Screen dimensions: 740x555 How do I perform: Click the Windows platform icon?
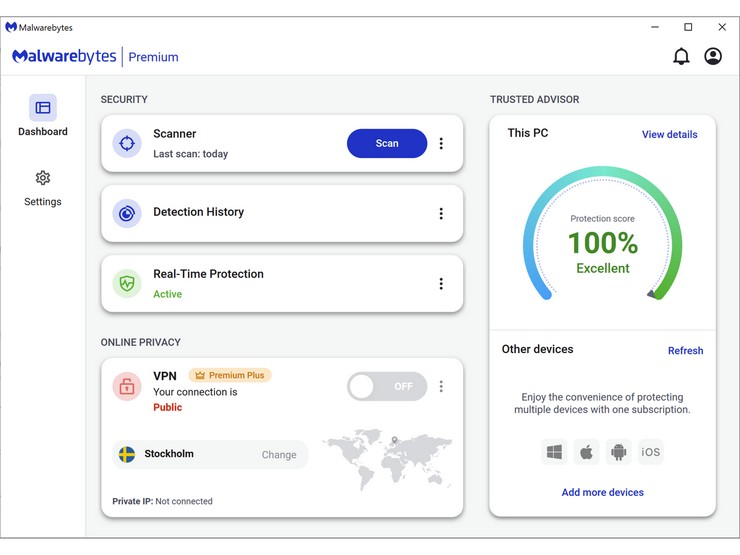click(x=555, y=452)
